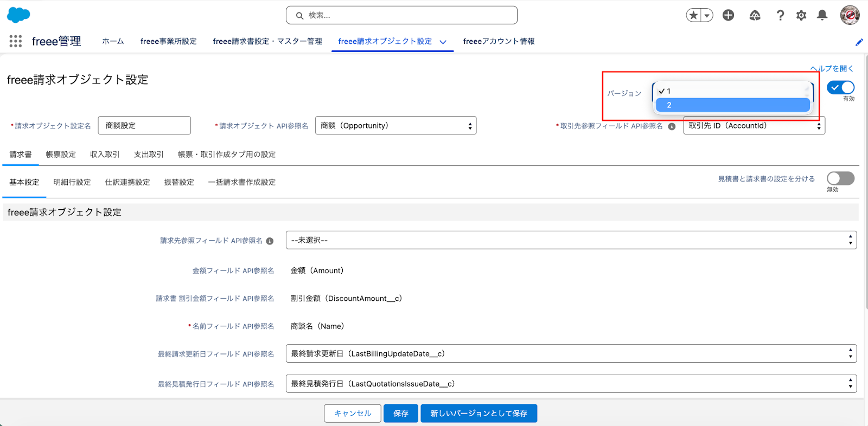Open the help question mark icon
Image resolution: width=868 pixels, height=426 pixels.
point(780,15)
